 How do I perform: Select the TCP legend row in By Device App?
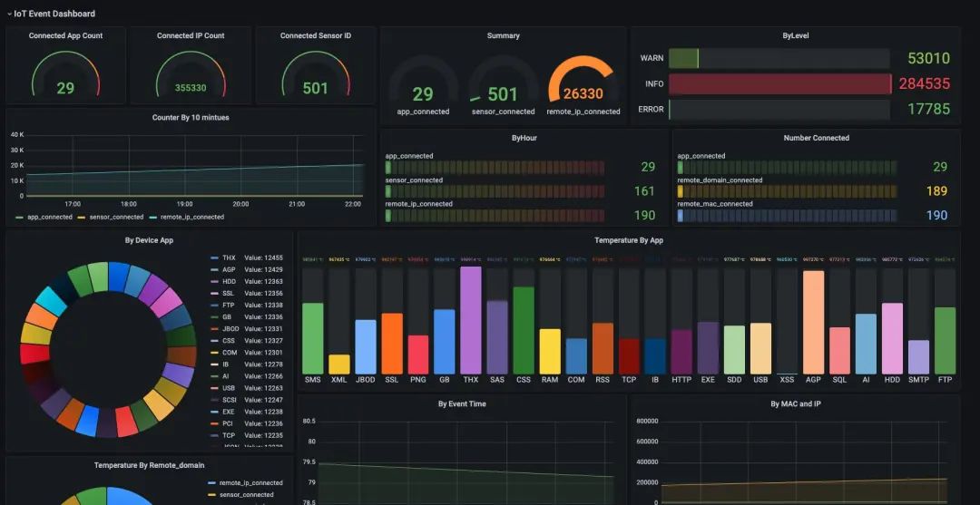247,436
